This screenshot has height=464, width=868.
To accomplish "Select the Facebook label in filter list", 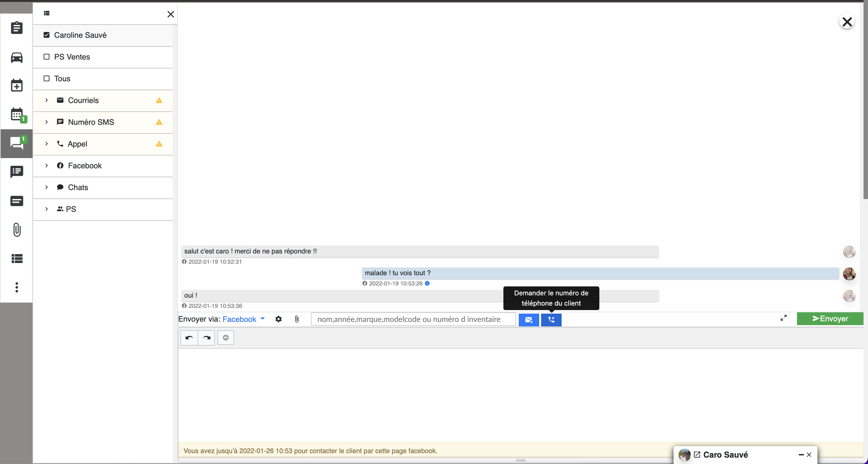I will [x=85, y=165].
